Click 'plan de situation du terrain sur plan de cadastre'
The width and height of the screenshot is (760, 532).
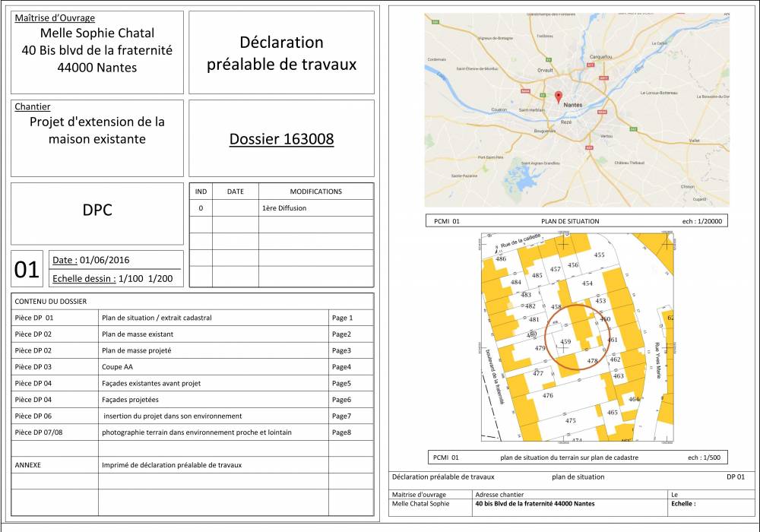click(569, 458)
